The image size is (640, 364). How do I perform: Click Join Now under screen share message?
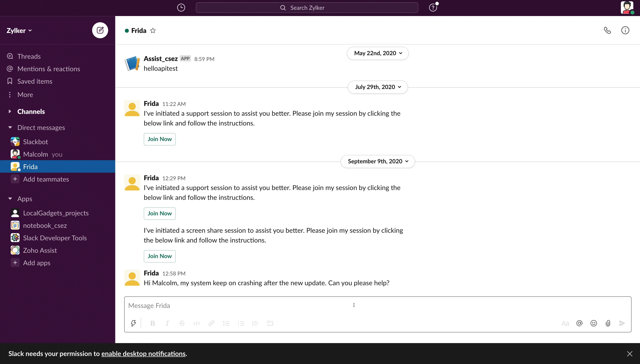(160, 256)
